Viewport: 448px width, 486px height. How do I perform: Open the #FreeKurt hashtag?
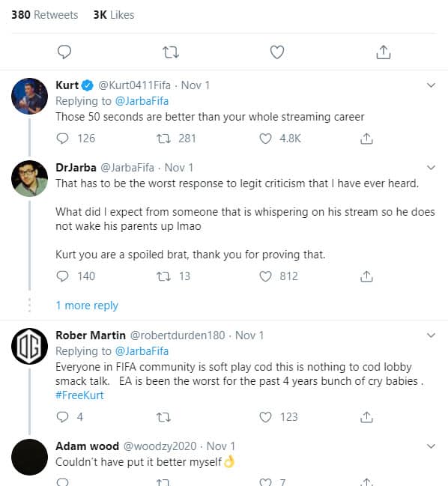coord(79,395)
